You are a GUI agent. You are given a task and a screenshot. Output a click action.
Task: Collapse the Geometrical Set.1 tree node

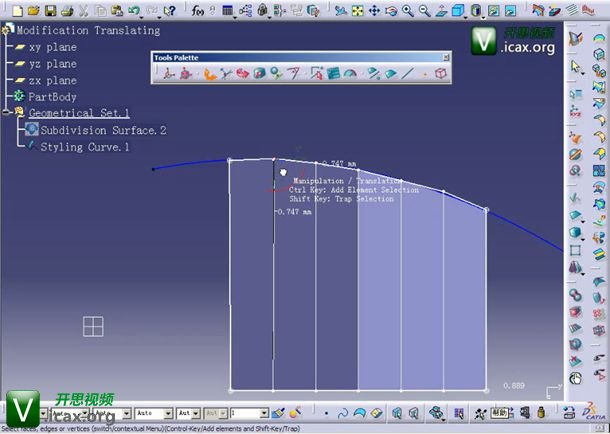pyautogui.click(x=7, y=114)
